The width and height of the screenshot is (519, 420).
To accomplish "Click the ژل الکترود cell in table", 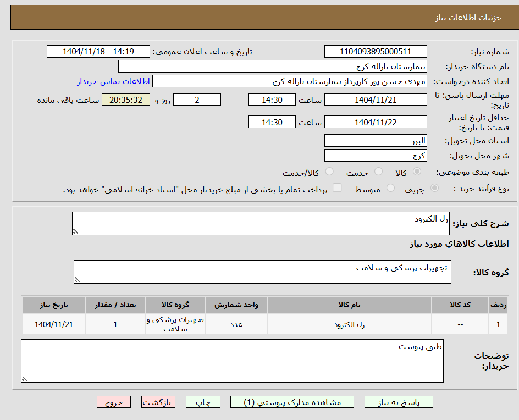I will click(x=349, y=324).
